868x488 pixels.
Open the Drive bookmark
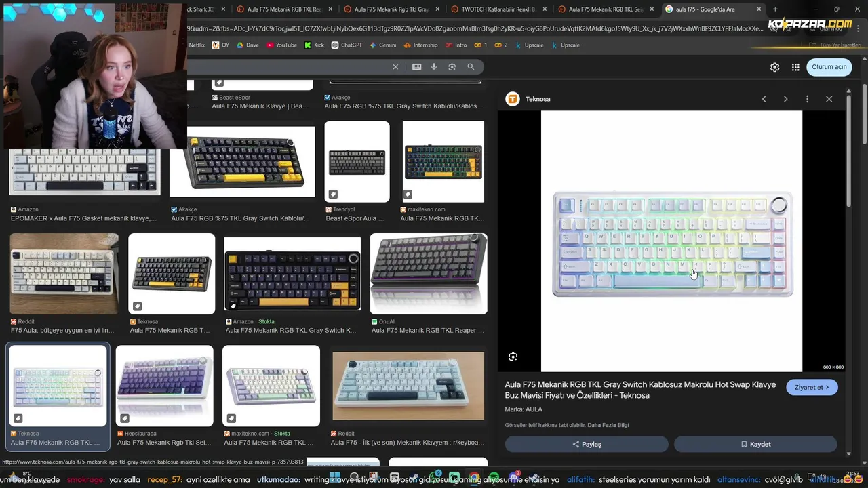(248, 45)
